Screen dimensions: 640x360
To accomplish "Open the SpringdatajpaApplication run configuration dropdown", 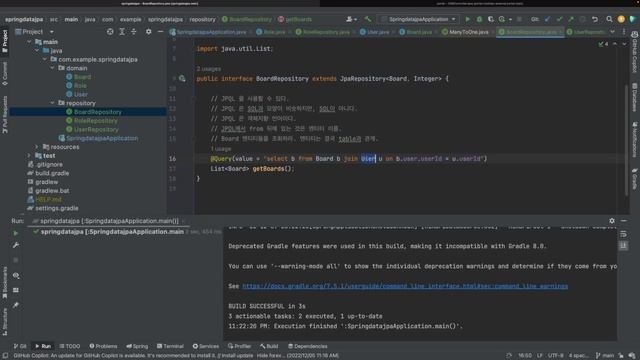I will pos(418,19).
